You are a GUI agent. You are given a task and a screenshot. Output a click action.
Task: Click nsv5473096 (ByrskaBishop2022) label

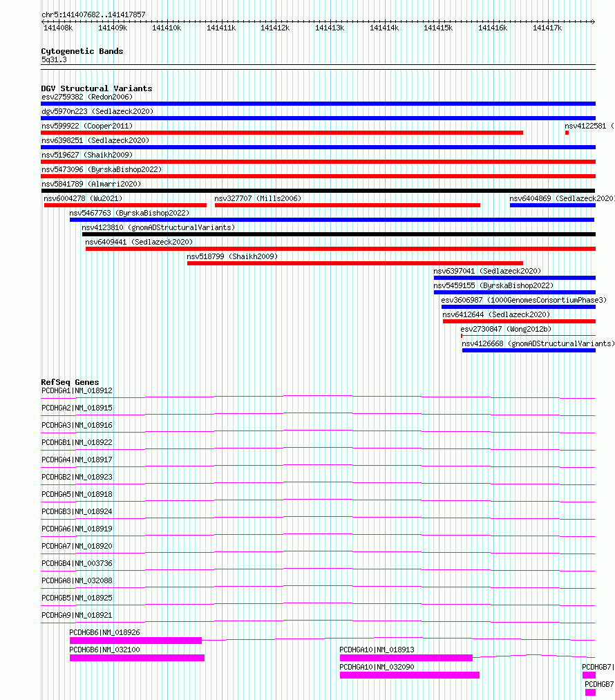coord(102,169)
